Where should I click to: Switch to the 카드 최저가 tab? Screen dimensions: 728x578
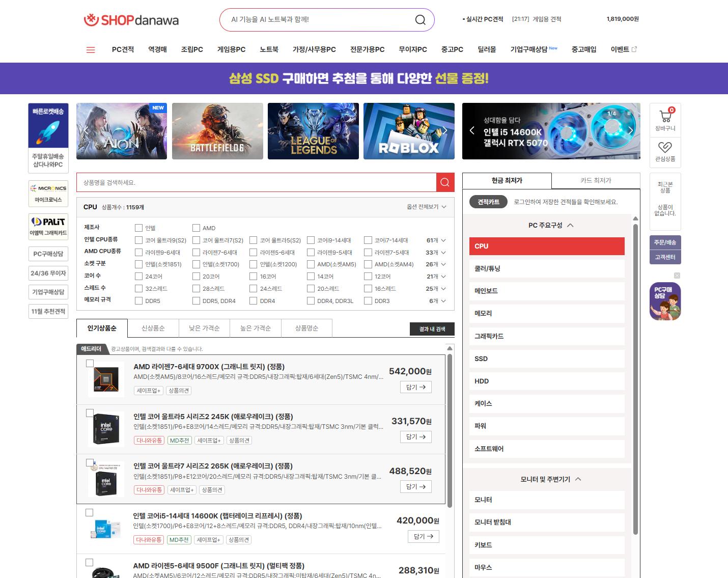(x=596, y=181)
